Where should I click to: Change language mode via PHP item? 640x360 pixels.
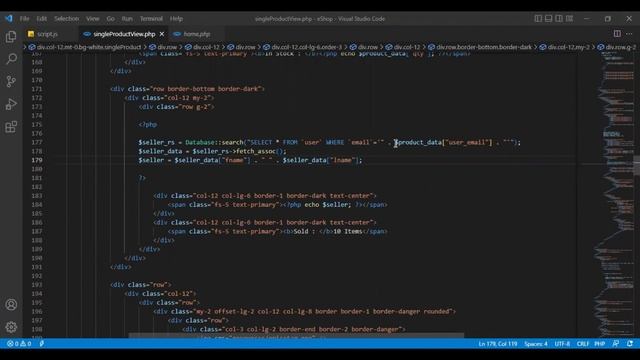tap(600, 344)
